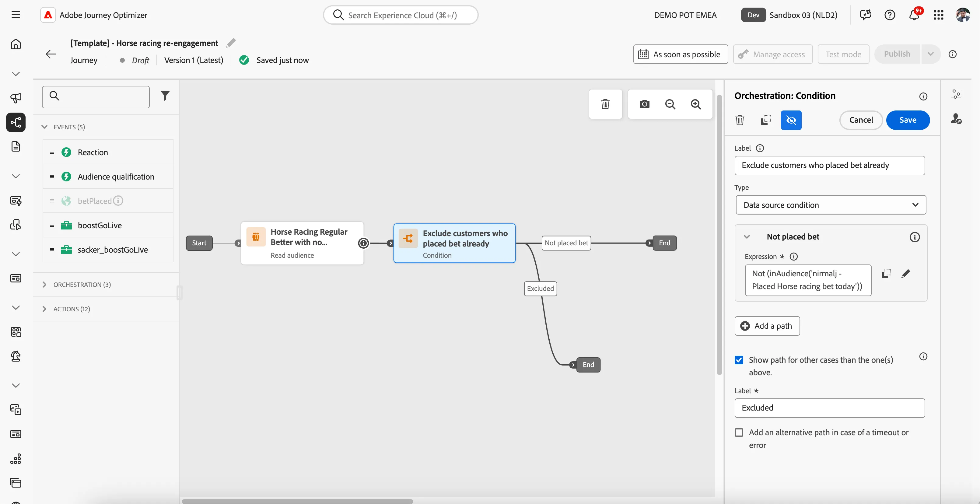Uncheck Show path for other cases
Viewport: 980px width, 504px height.
739,360
